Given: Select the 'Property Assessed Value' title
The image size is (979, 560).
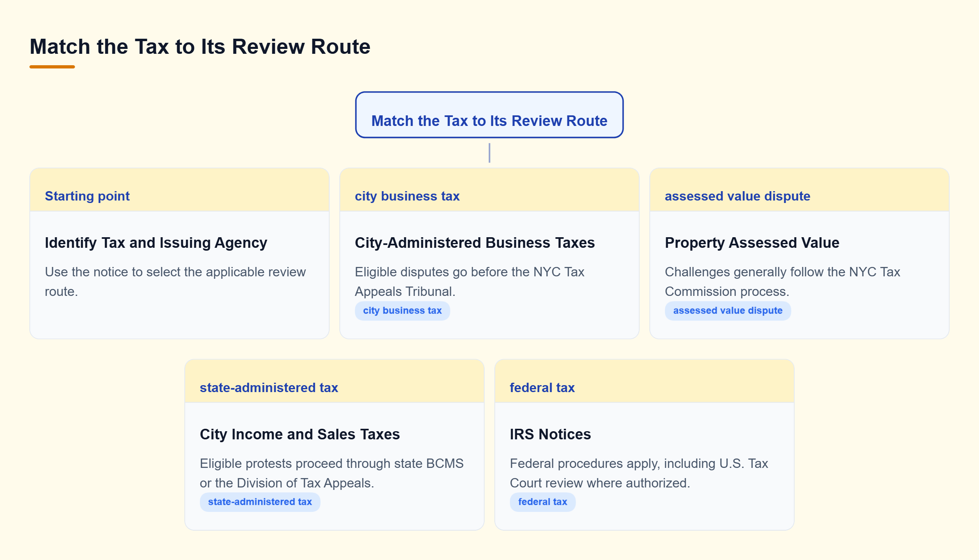Looking at the screenshot, I should [x=752, y=243].
